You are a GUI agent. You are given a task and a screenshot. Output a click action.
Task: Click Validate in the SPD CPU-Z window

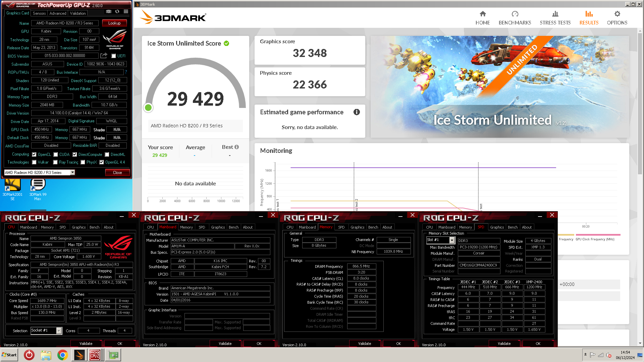click(504, 344)
